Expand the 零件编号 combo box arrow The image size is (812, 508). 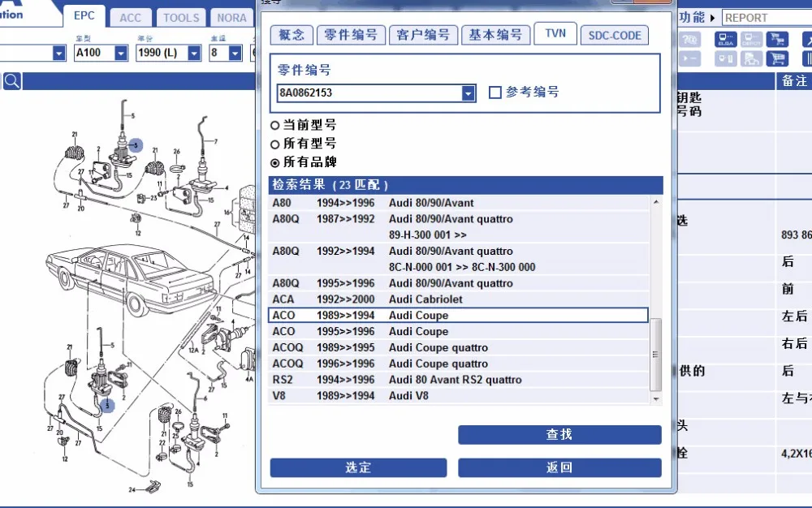[x=469, y=93]
